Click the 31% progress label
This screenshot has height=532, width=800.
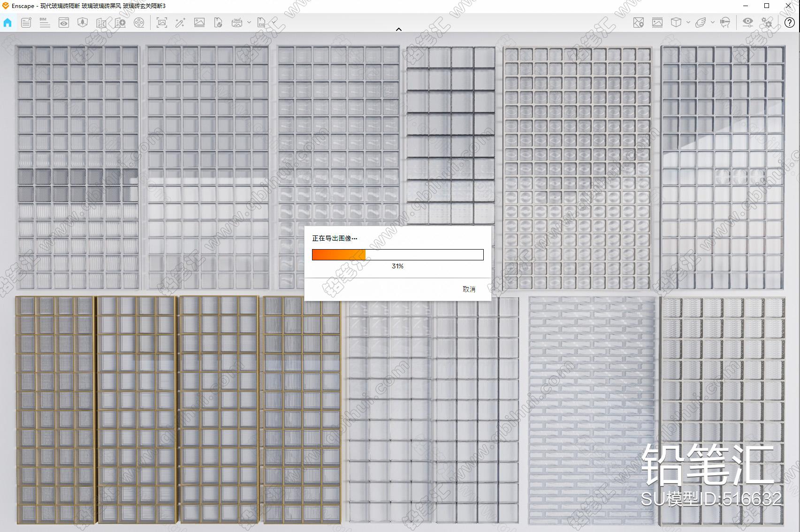(x=397, y=266)
